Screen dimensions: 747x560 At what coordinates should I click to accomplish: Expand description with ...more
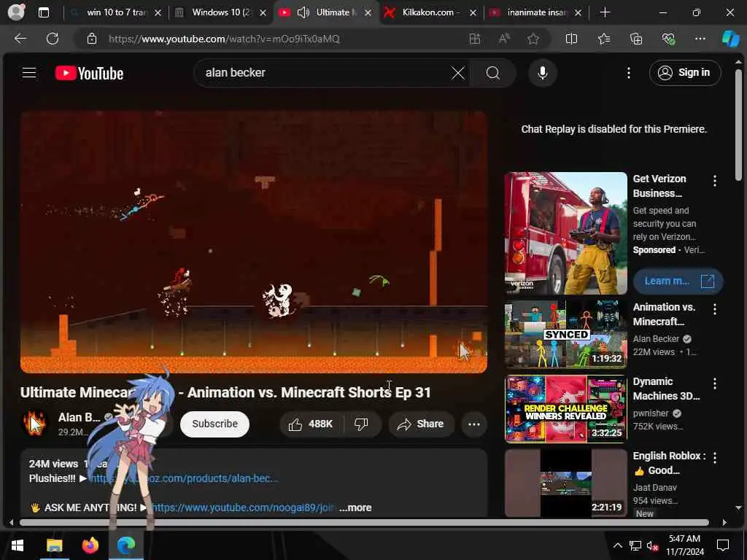pyautogui.click(x=355, y=507)
